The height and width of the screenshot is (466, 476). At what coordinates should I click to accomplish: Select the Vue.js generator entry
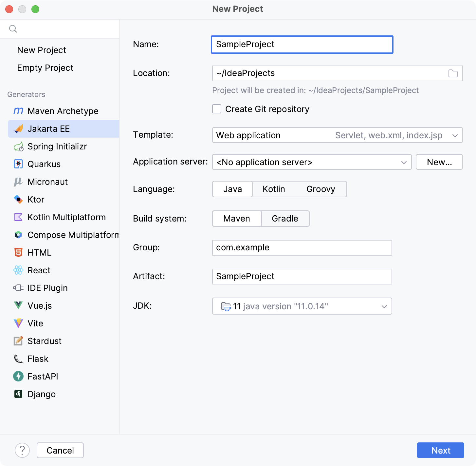coord(64,305)
